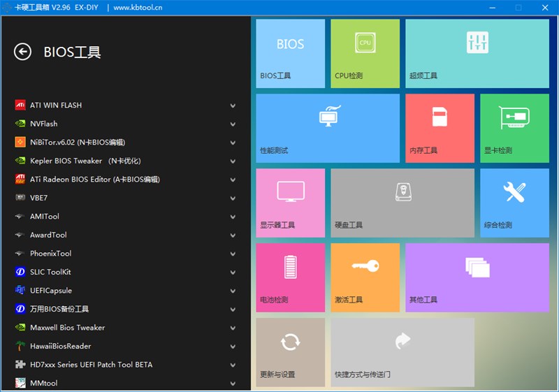Image resolution: width=559 pixels, height=392 pixels.
Task: Minimize the 卡硬工具箱 window
Action: [x=493, y=8]
